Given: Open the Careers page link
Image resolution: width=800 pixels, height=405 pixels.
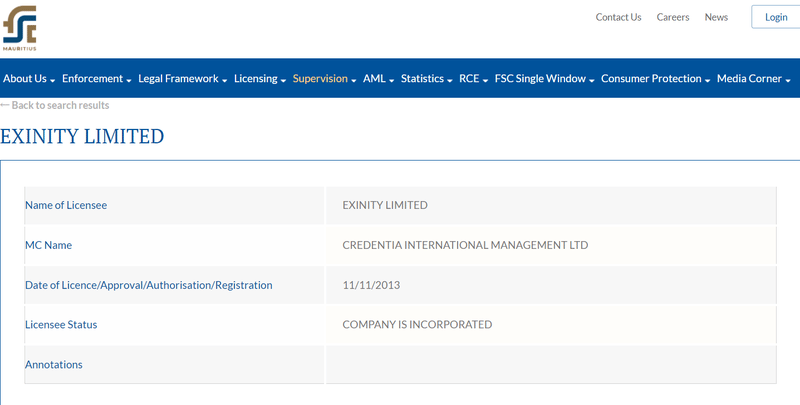Looking at the screenshot, I should 673,17.
